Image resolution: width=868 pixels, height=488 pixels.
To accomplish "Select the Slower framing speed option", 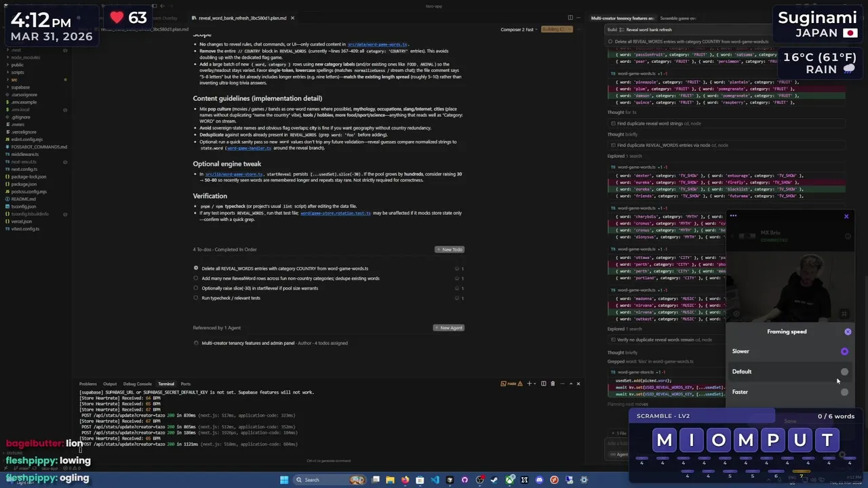I will pyautogui.click(x=844, y=352).
